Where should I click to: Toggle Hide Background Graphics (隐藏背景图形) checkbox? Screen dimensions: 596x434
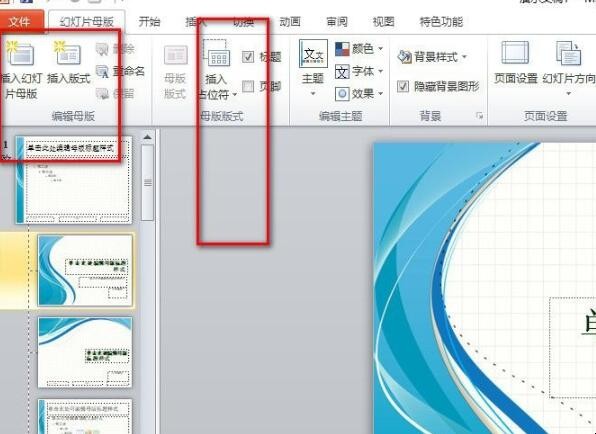(403, 86)
